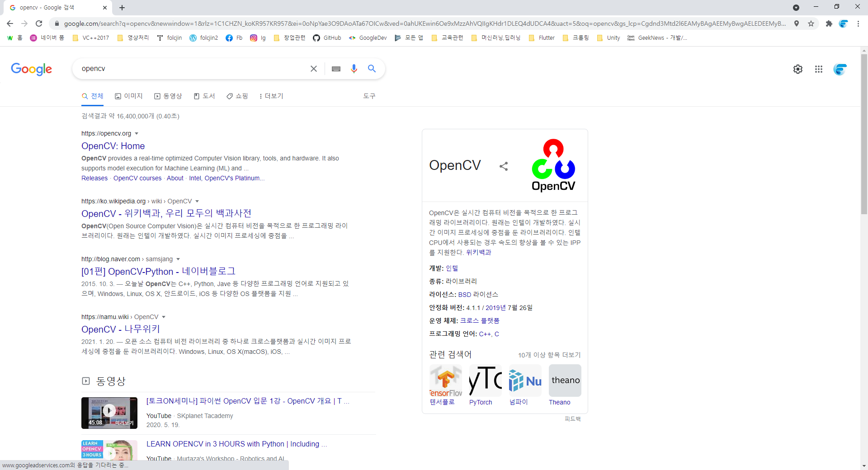Open Ig Instagram bookmark
Viewport: 868px width, 470px height.
258,38
